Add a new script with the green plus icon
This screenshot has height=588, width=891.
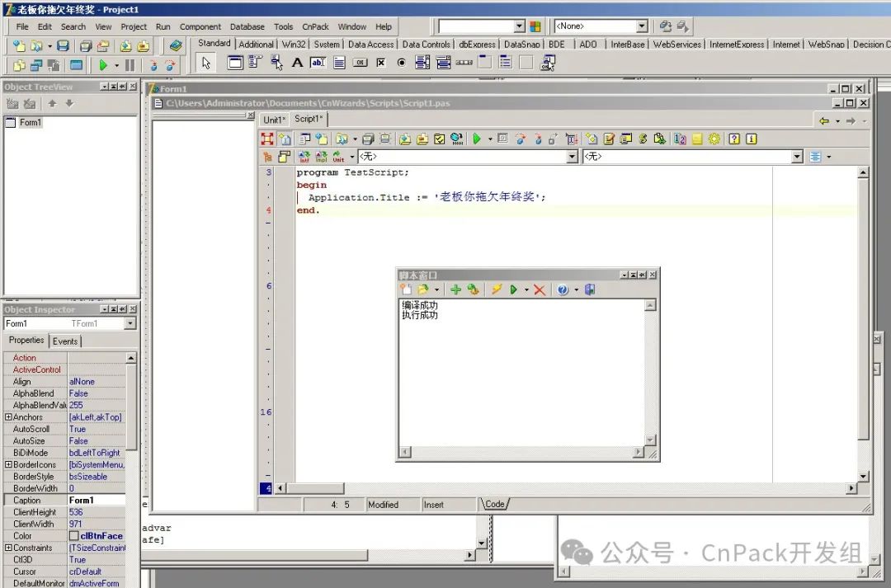pos(456,289)
